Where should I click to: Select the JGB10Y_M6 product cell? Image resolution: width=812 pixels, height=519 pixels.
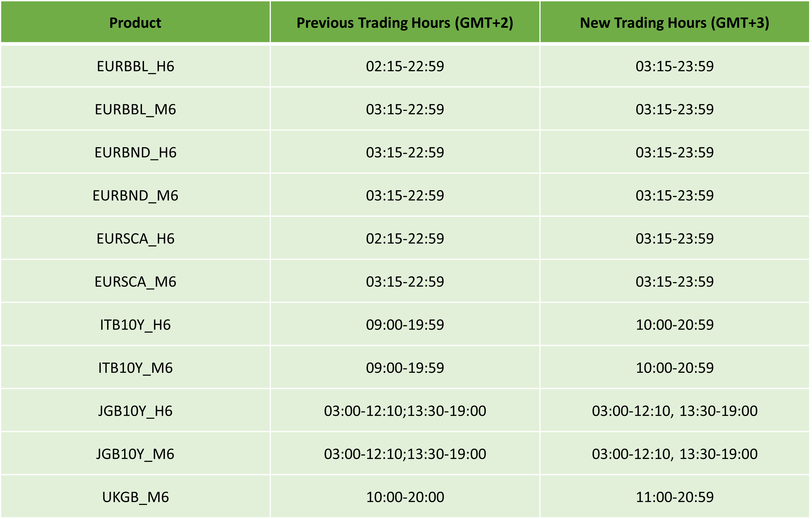(135, 454)
